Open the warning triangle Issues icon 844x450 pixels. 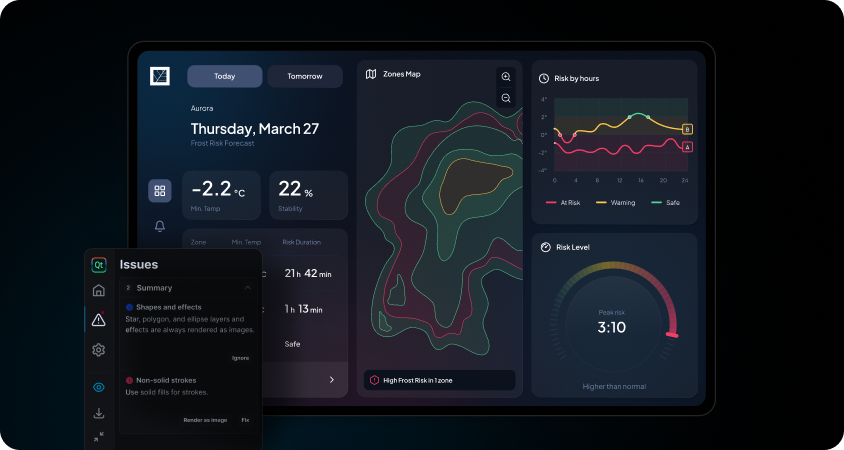[x=99, y=320]
